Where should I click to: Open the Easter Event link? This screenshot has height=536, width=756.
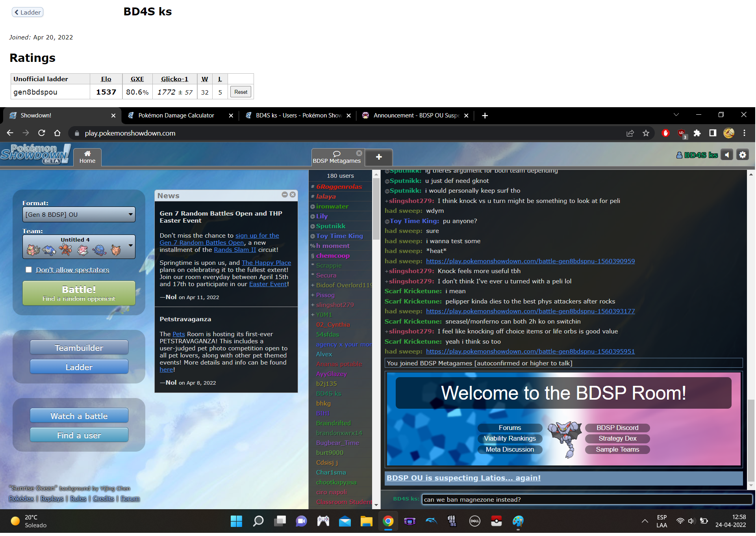point(268,284)
